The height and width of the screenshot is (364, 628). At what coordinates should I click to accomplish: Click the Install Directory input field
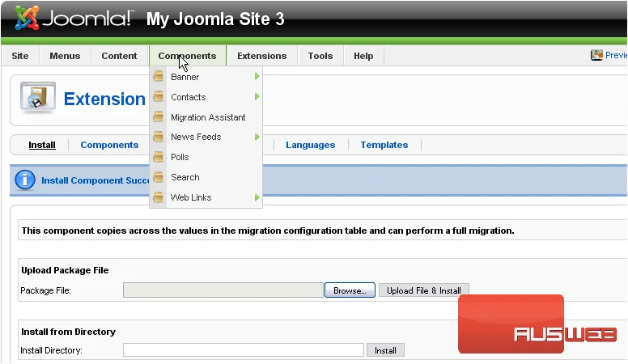click(243, 349)
